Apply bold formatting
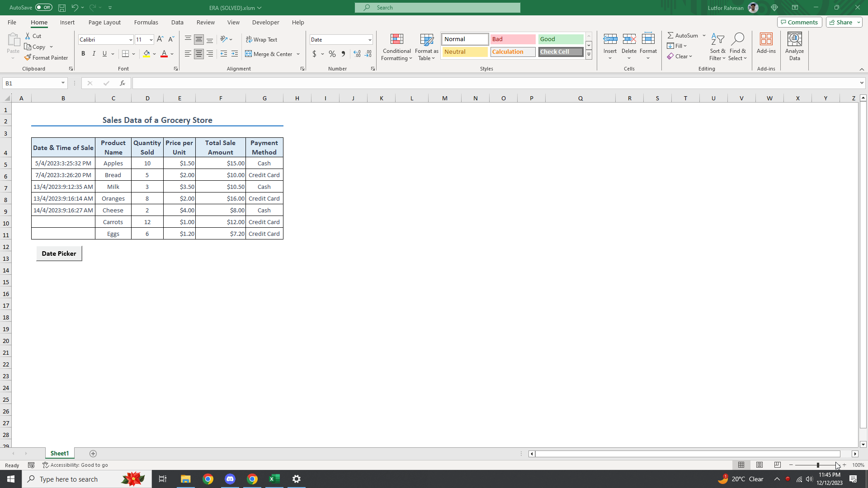Screen dimensions: 868x488 83,54
